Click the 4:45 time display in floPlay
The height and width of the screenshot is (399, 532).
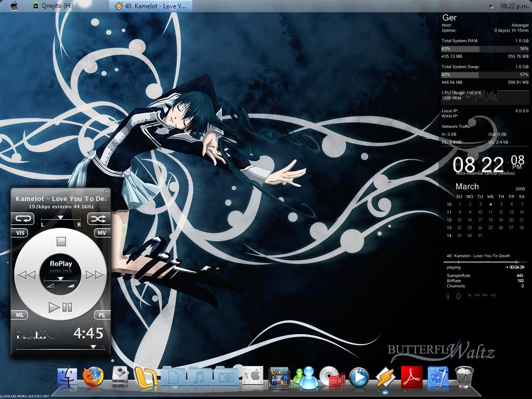[88, 333]
